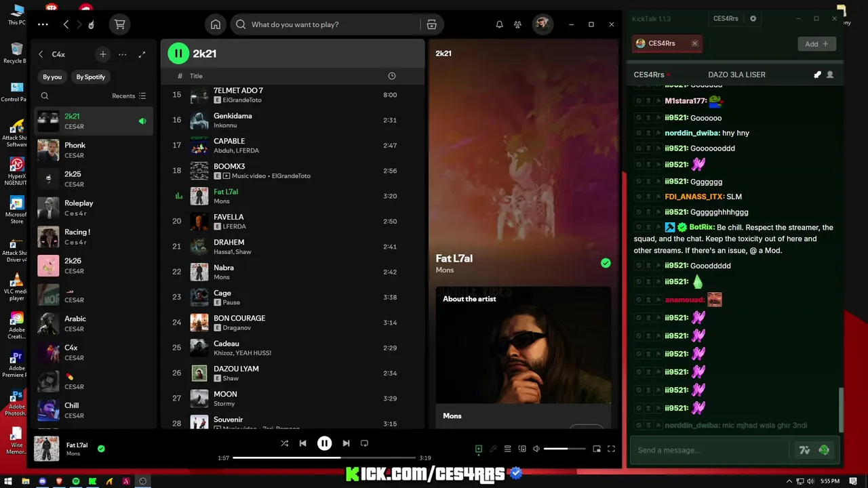Click the search field 'What do you want to play?'
Screen dimensions: 868x488
325,24
